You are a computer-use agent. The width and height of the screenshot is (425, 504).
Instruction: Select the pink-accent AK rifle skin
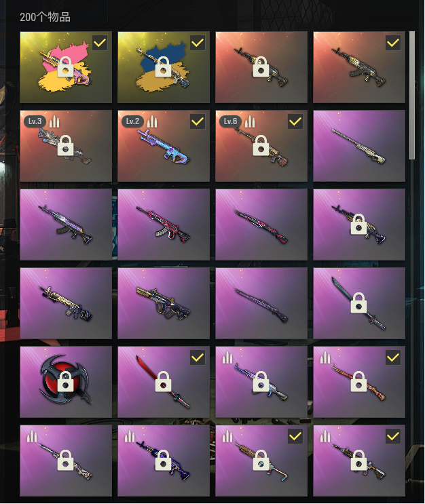point(164,225)
